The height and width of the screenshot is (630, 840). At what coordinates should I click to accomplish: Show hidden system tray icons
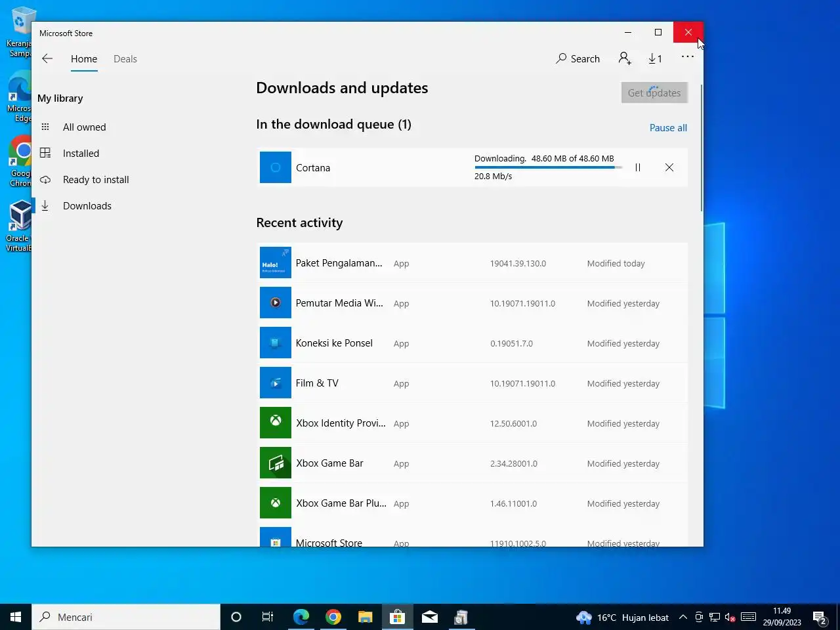coord(683,617)
